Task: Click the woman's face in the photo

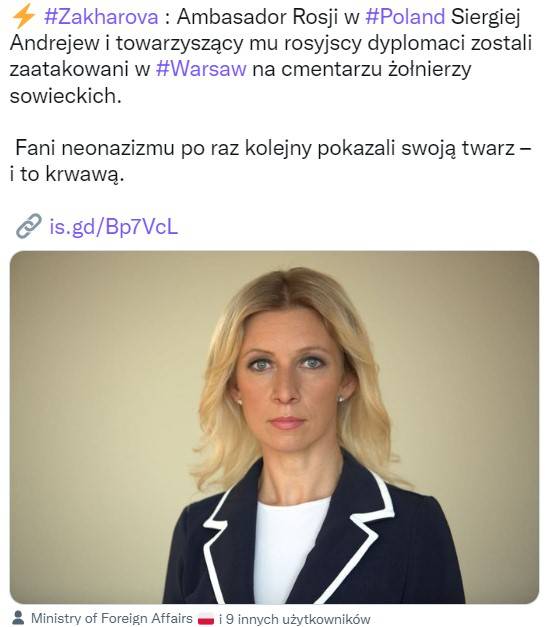Action: tap(288, 388)
